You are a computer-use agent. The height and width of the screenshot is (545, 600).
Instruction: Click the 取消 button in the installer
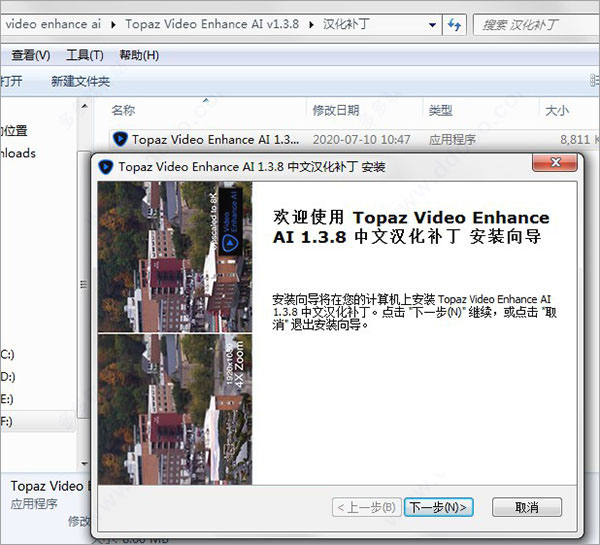tap(527, 507)
